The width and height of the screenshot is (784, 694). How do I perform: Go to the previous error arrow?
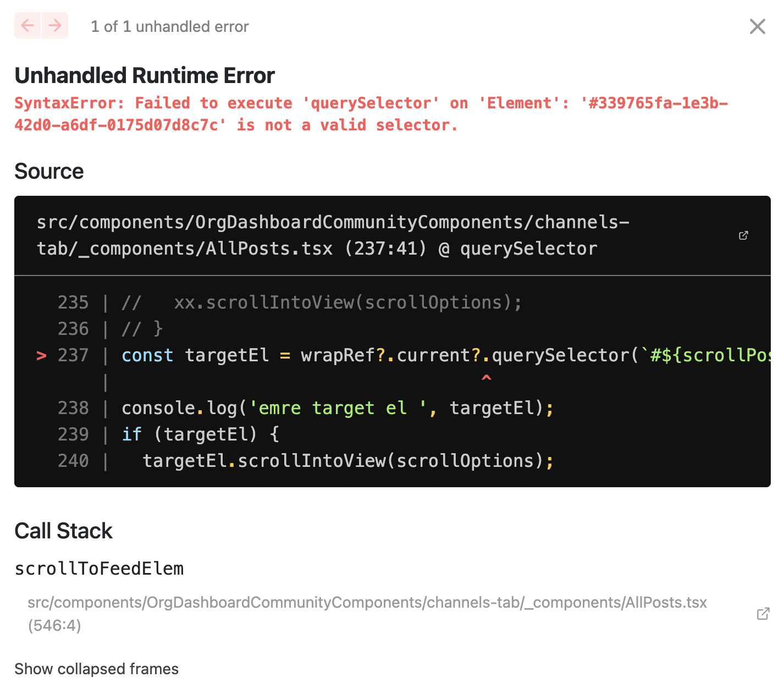(x=27, y=25)
